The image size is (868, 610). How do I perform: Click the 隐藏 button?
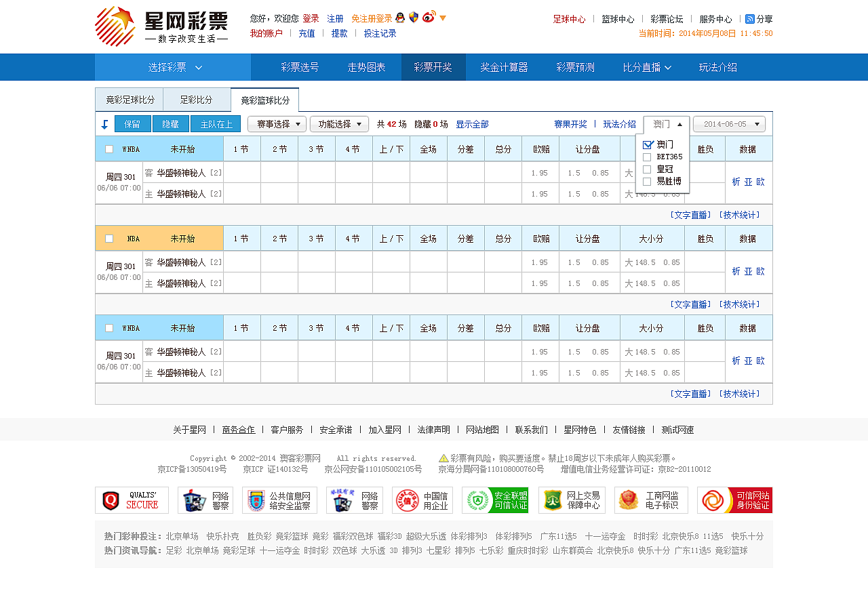[171, 124]
